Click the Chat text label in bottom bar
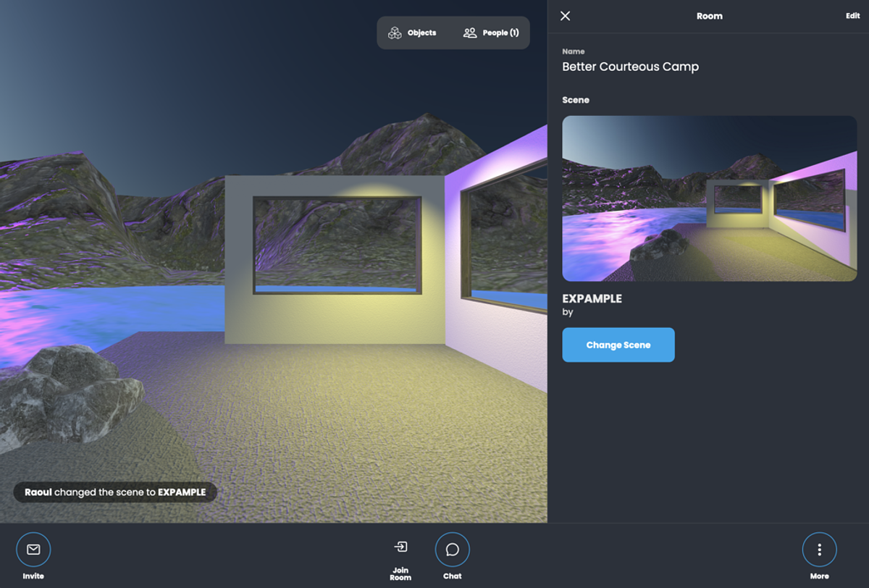The image size is (869, 588). click(x=452, y=576)
